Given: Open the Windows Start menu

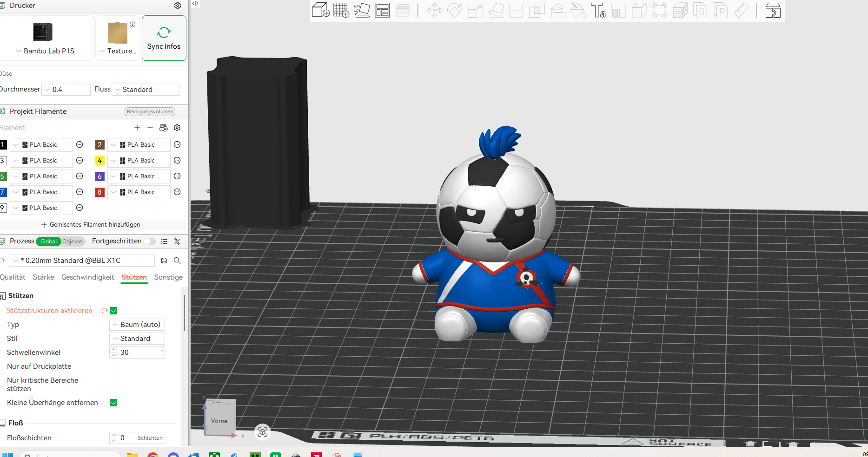Looking at the screenshot, I should pyautogui.click(x=8, y=455).
